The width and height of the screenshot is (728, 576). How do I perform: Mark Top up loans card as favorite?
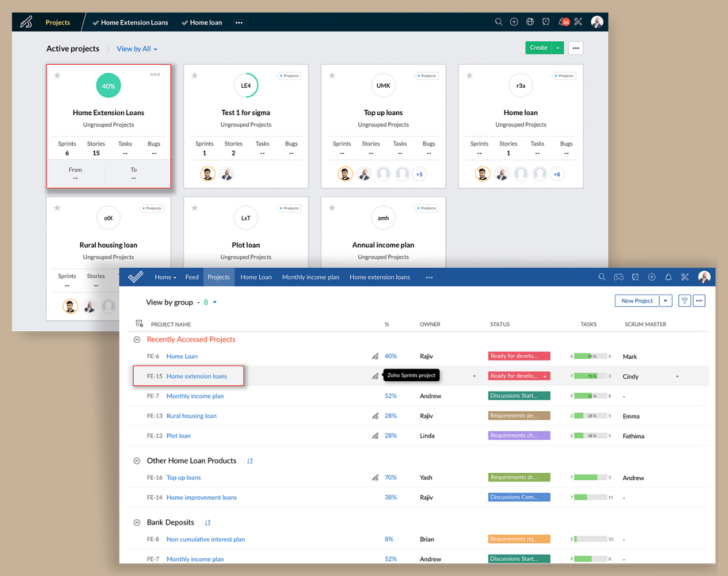click(x=332, y=76)
